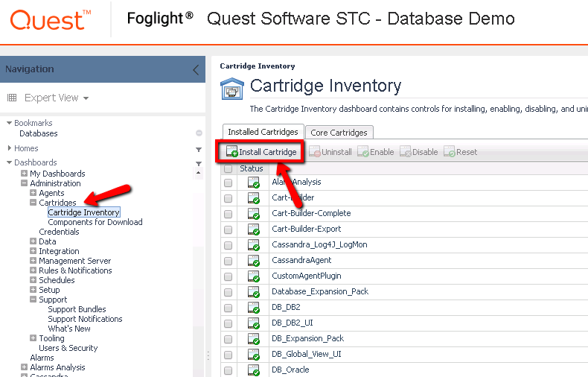This screenshot has width=588, height=377.
Task: Click the Status column header
Action: [252, 168]
